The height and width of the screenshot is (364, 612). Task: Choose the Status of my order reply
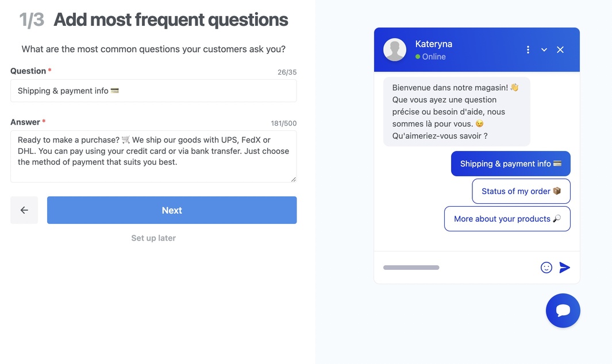[x=521, y=191]
